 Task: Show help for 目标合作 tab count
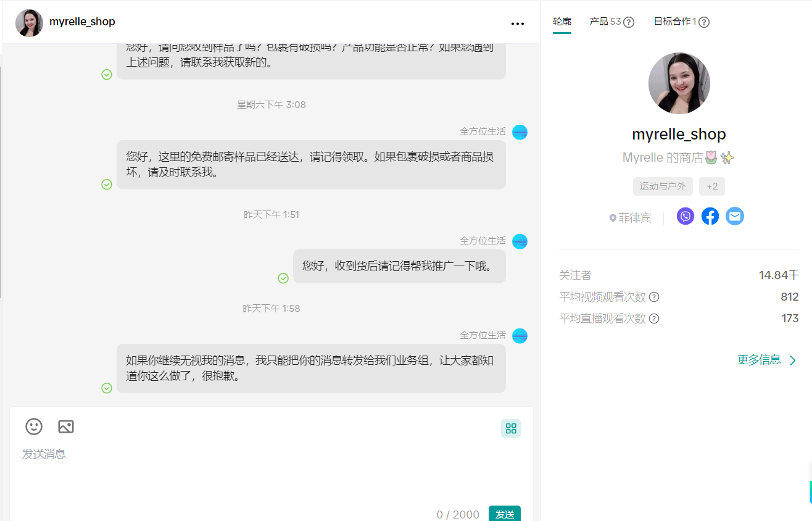pyautogui.click(x=704, y=22)
